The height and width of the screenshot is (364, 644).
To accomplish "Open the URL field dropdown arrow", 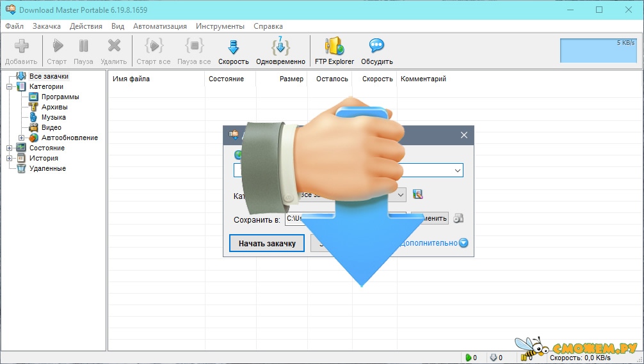I will [x=457, y=170].
